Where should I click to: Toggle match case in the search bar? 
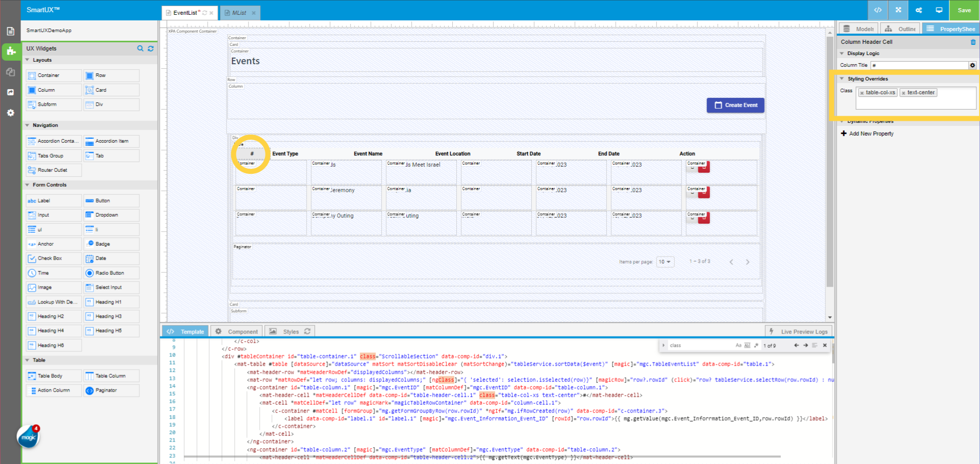pos(740,345)
